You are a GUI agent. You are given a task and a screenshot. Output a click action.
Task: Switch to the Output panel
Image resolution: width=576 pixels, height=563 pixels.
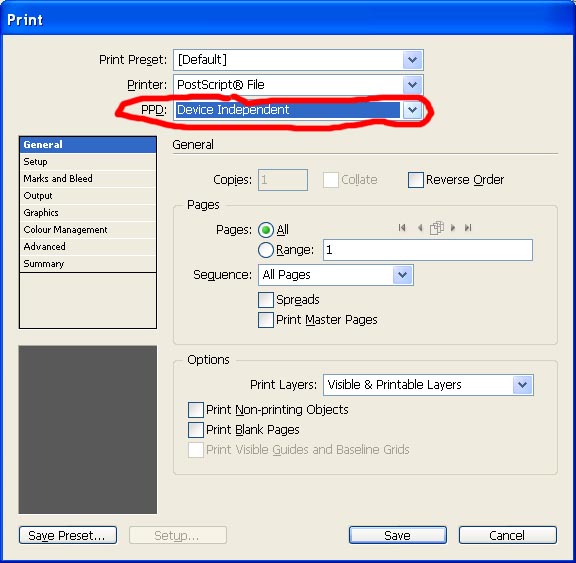88,196
